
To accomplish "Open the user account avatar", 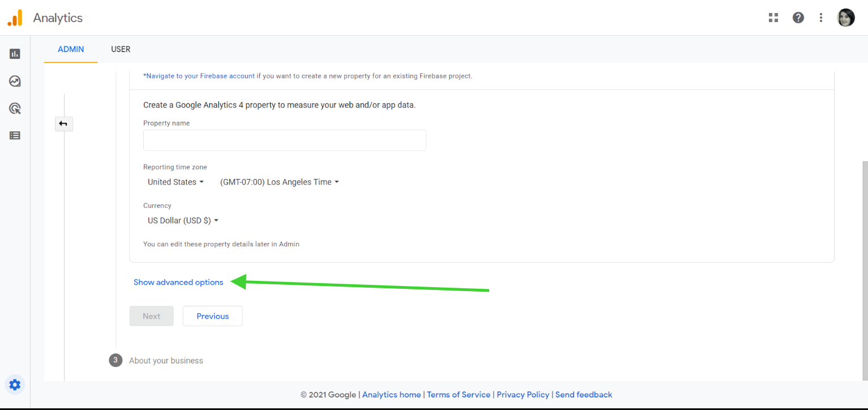I will 846,18.
